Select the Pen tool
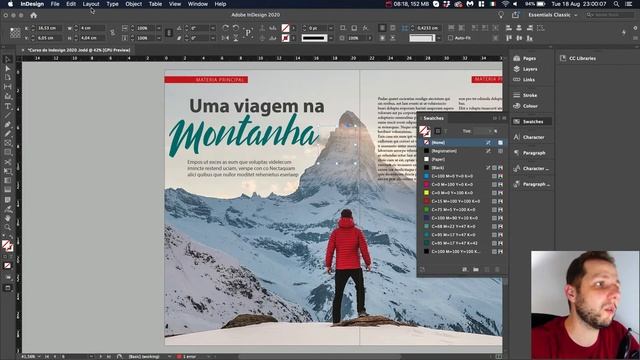The height and width of the screenshot is (360, 640). pos(7,124)
